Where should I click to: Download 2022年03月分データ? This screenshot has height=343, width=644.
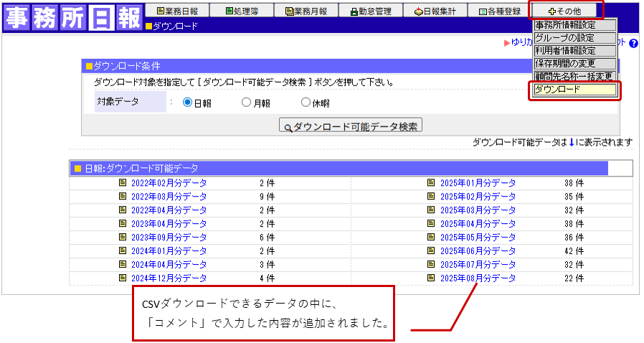click(169, 197)
